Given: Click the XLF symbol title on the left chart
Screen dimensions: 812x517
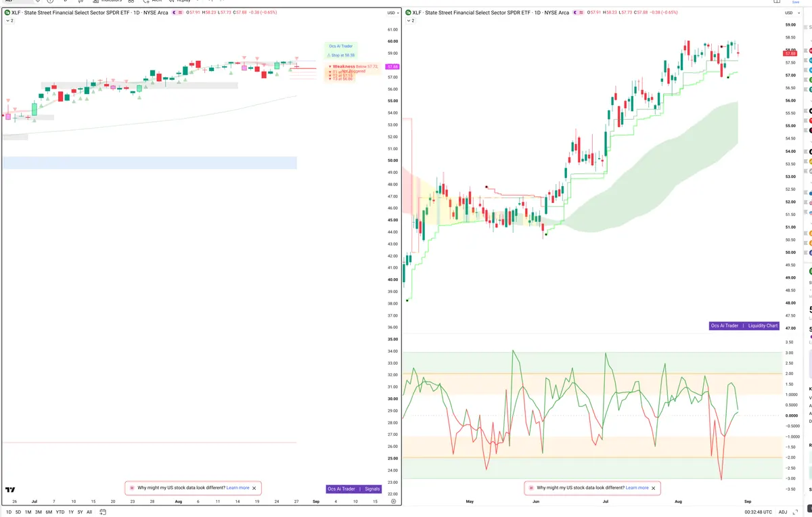Looking at the screenshot, I should (90, 13).
